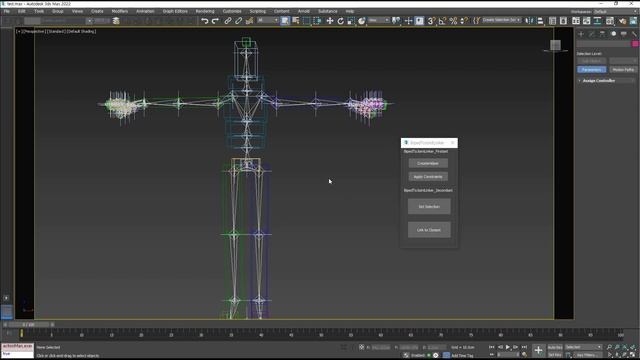640x360 pixels.
Task: Toggle Window/Crossing selection mode
Action: point(317,21)
